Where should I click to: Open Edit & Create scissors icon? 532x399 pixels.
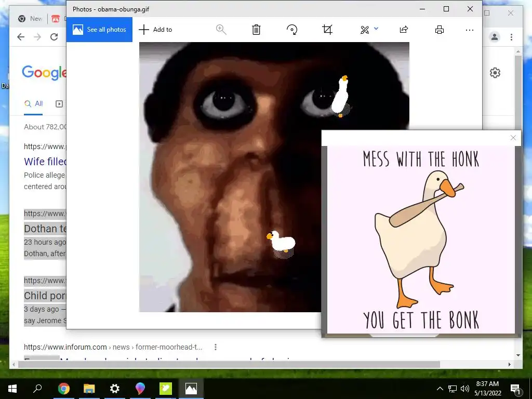365,30
